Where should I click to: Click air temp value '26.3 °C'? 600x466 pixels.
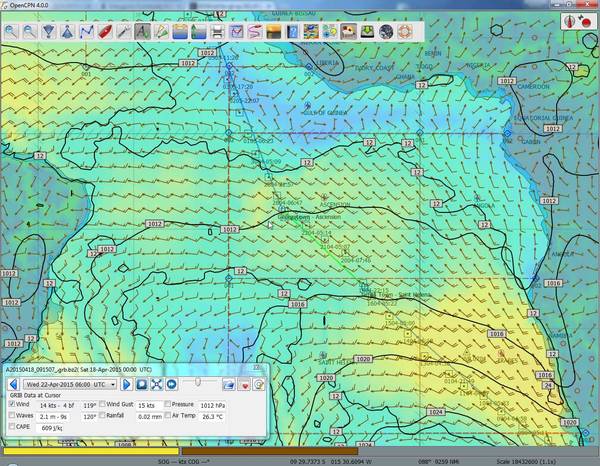point(212,416)
